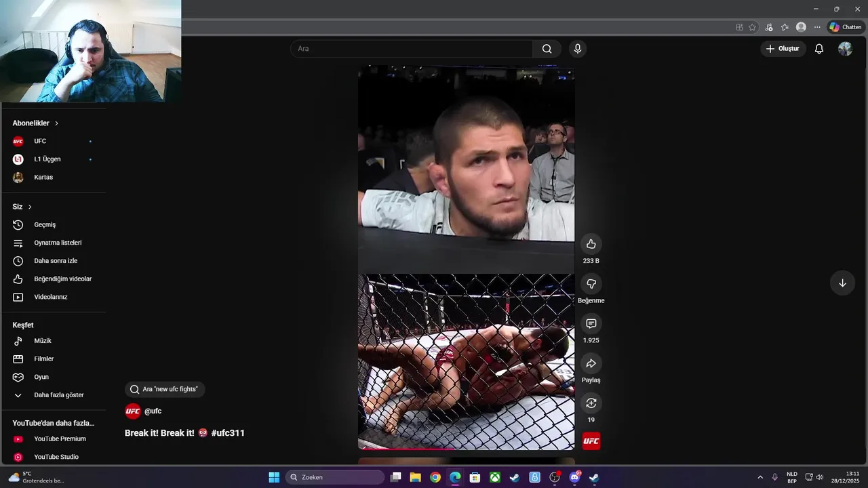Open File Explorer from taskbar
The width and height of the screenshot is (868, 488).
pyautogui.click(x=415, y=477)
